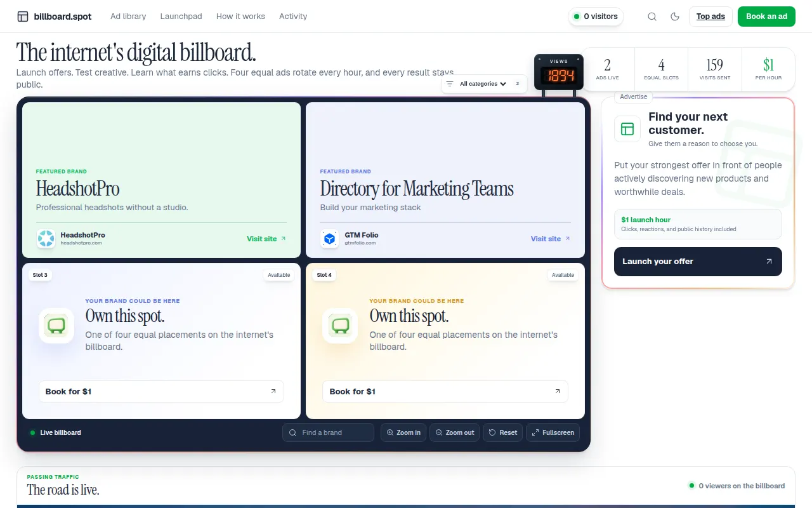Image resolution: width=812 pixels, height=508 pixels.
Task: Click the Slot 3 label badge
Action: pyautogui.click(x=40, y=275)
